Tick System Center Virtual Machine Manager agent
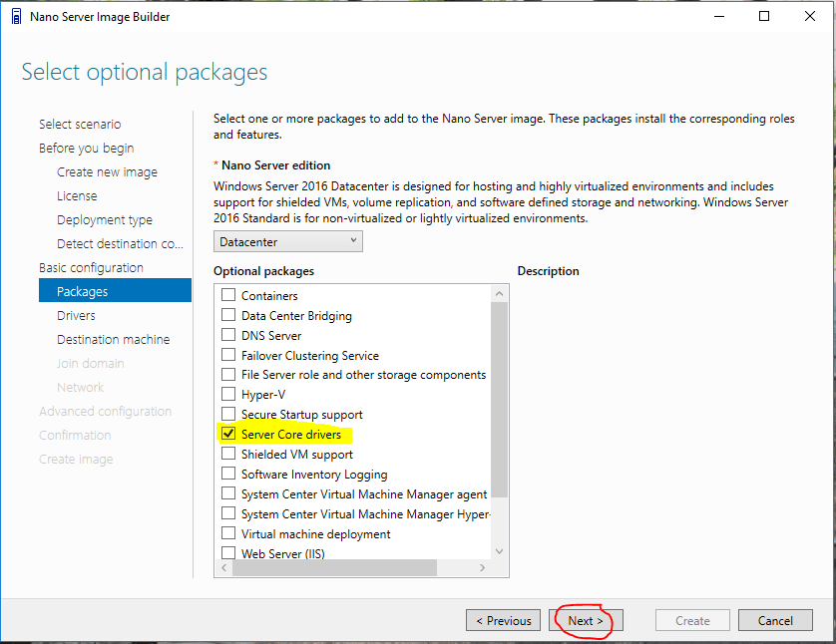The width and height of the screenshot is (836, 644). pos(228,493)
